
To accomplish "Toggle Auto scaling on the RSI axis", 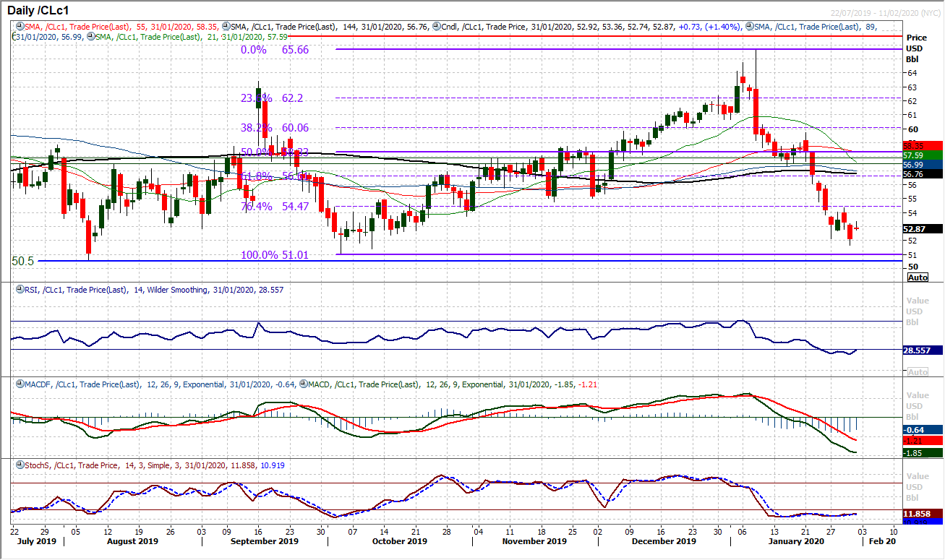I will (x=917, y=372).
